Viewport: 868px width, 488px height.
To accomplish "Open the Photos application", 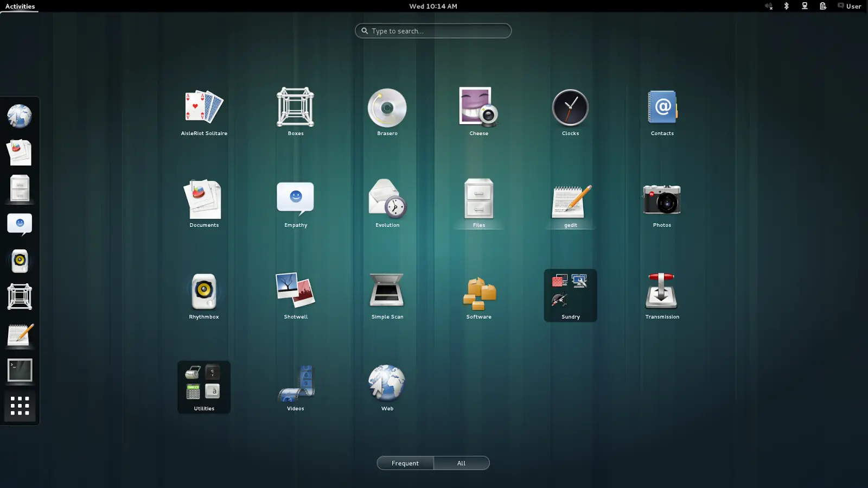I will coord(662,204).
